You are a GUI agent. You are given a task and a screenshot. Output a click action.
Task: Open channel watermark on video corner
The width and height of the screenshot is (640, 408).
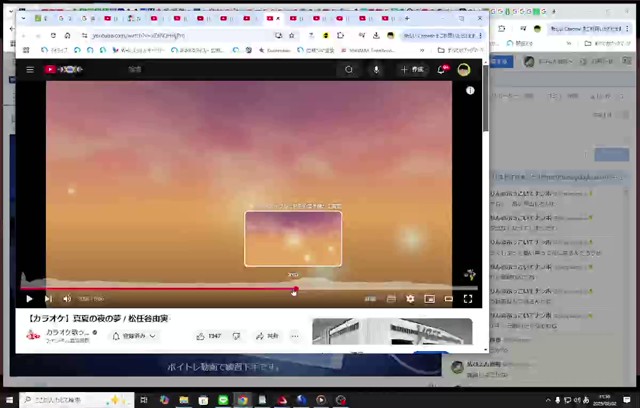coord(469,275)
